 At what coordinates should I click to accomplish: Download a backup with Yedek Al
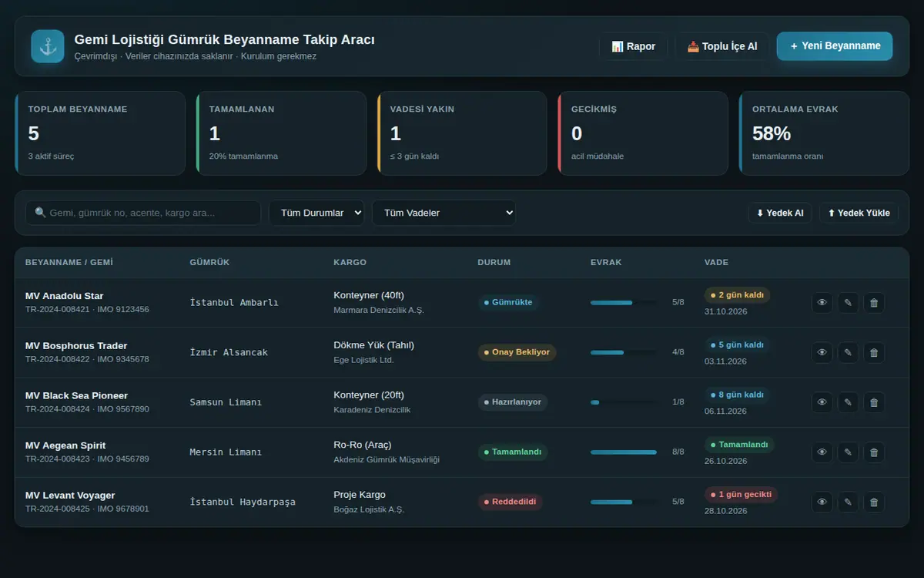coord(779,213)
